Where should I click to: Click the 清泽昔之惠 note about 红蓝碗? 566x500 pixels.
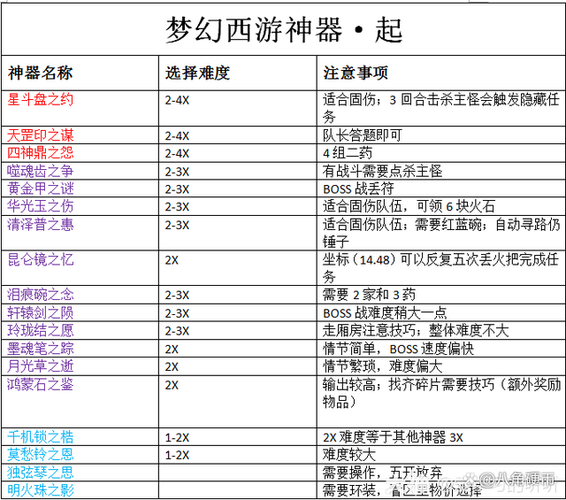pyautogui.click(x=441, y=233)
